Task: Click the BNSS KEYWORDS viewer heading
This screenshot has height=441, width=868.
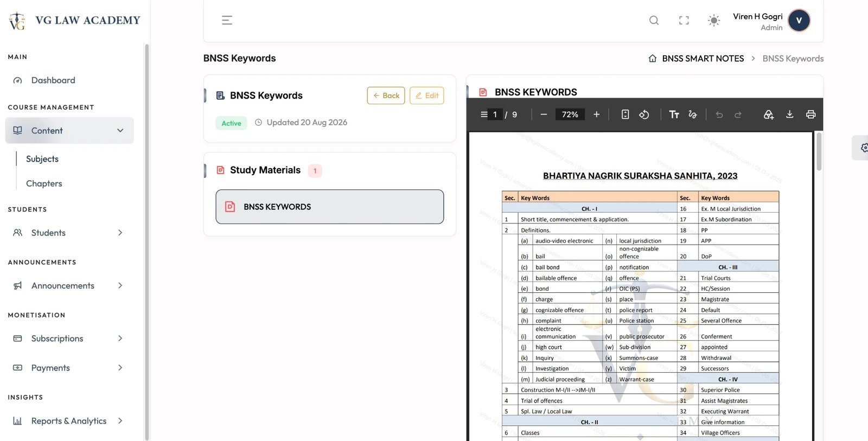Action: (x=536, y=92)
